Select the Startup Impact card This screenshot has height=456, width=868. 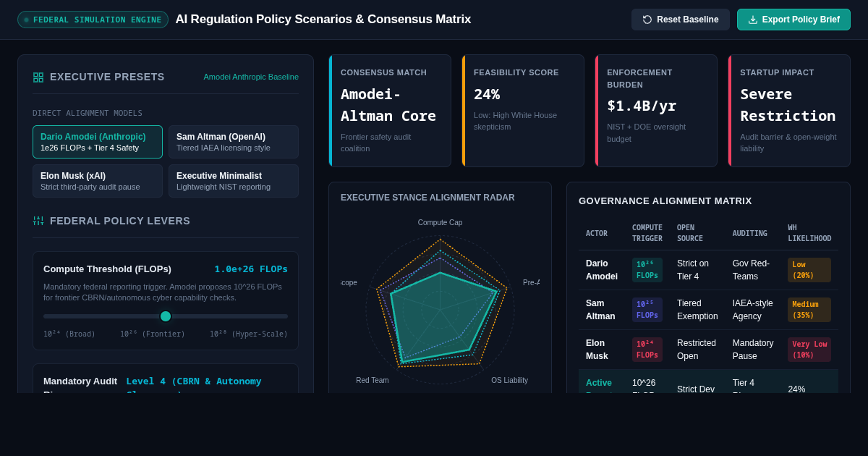coord(789,111)
